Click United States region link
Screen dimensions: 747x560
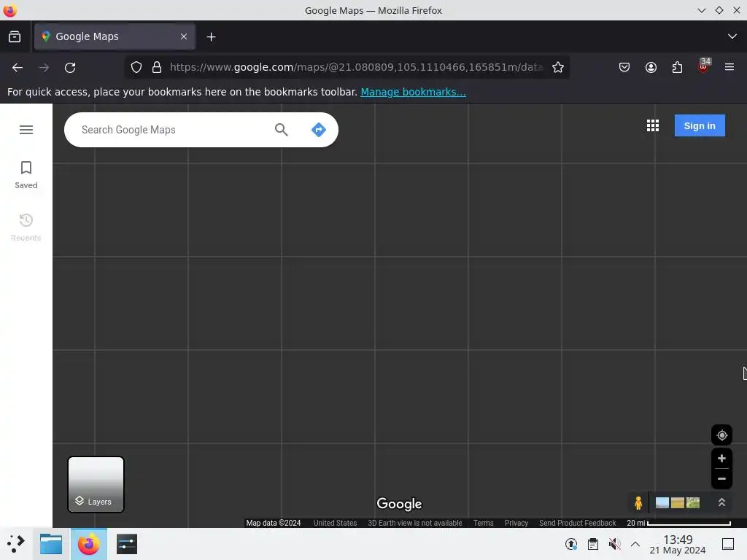tap(335, 523)
